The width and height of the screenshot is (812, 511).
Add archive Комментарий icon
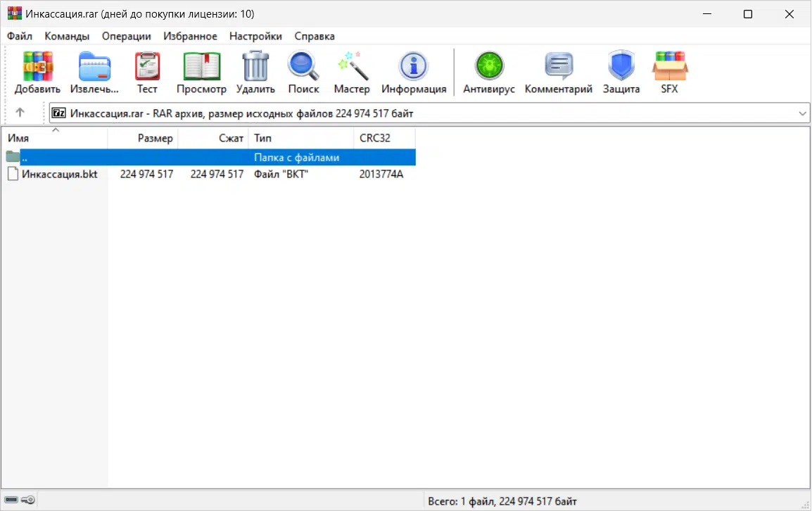559,66
